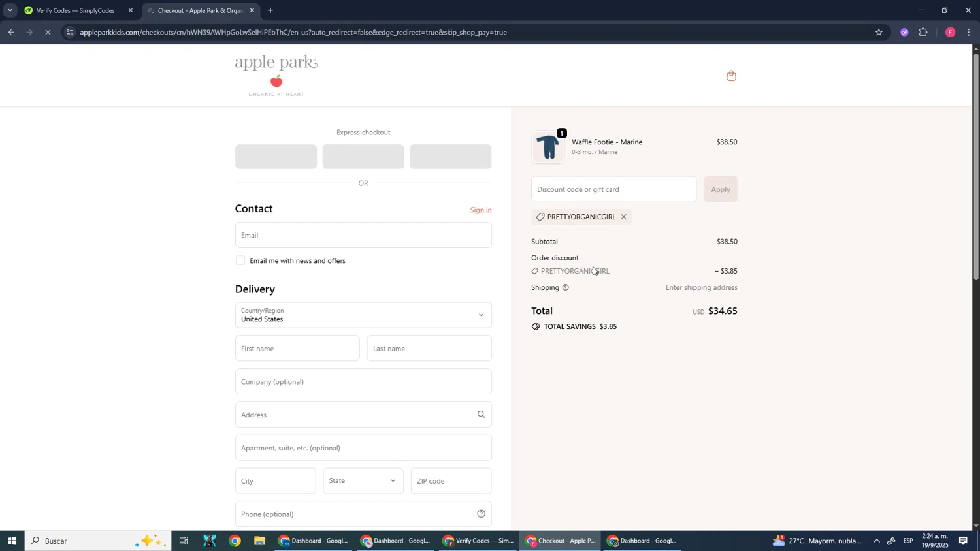Image resolution: width=980 pixels, height=551 pixels.
Task: Open the tab search dropdown arrow
Action: point(10,10)
